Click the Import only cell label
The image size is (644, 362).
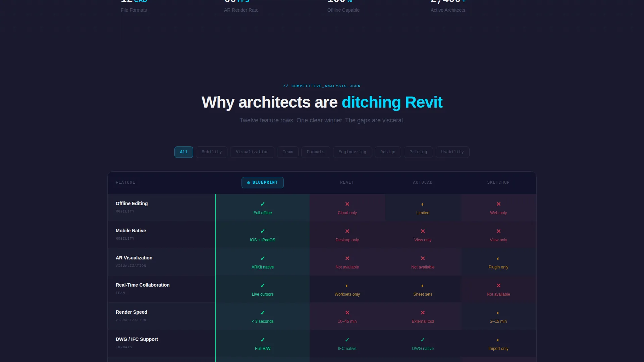point(498,349)
